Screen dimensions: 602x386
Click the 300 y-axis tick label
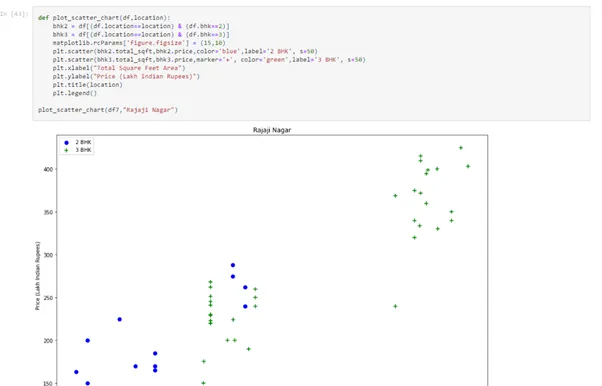click(48, 255)
